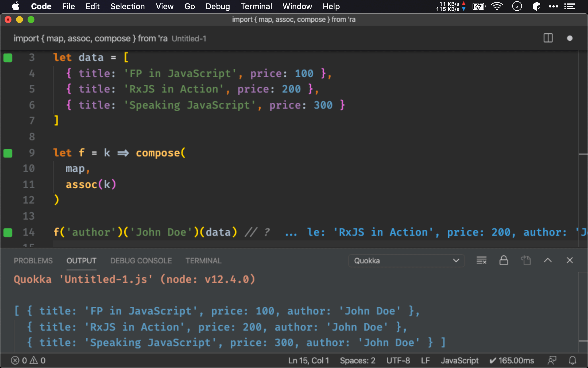Open log output file icon
Viewport: 588px width, 368px height.
(526, 260)
